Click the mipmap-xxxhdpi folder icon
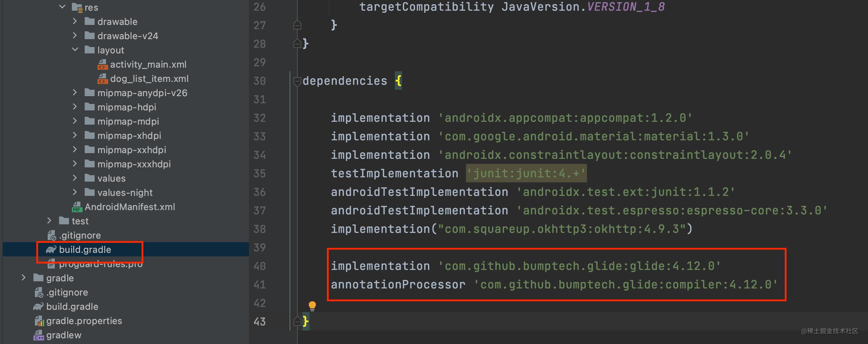 pyautogui.click(x=90, y=164)
